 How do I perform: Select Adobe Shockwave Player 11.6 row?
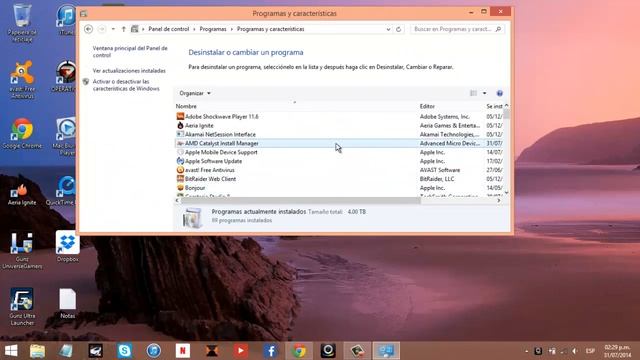coord(339,116)
